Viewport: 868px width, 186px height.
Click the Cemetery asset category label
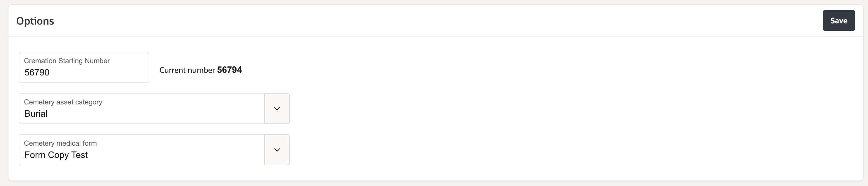(63, 102)
